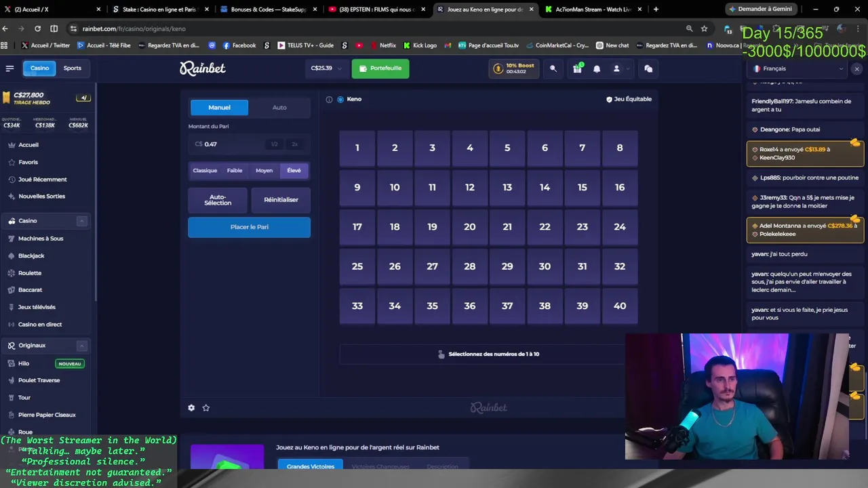Open Favoris in the sidebar
868x488 pixels.
coord(28,162)
